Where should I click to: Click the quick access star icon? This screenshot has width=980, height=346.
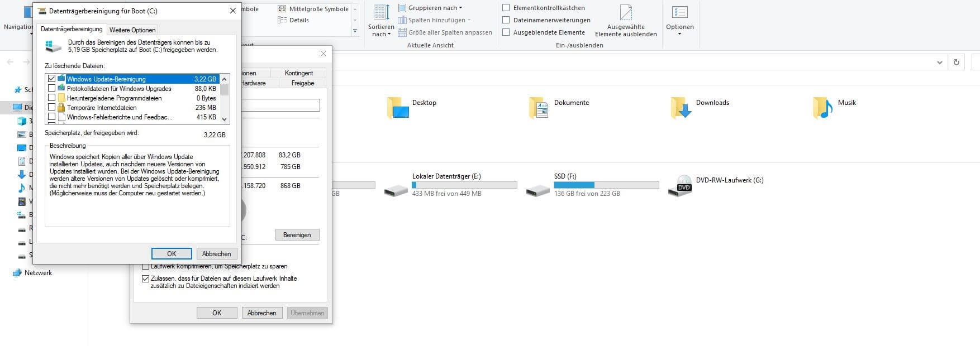pos(17,90)
